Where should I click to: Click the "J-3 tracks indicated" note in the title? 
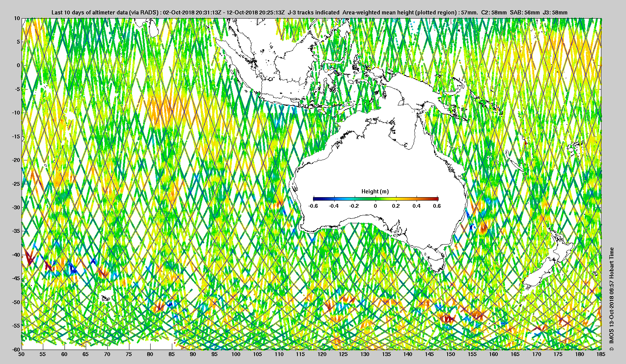[x=314, y=13]
